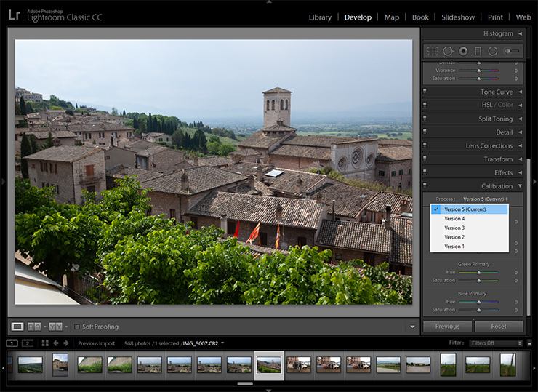Toggle the Transform panel switch
This screenshot has width=538, height=392.
point(425,159)
